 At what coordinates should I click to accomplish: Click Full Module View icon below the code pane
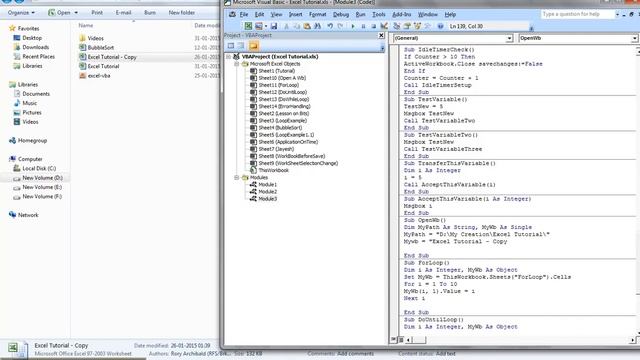401,340
